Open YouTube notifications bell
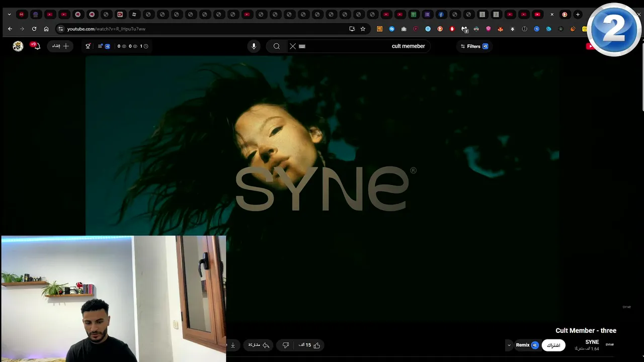Image resolution: width=644 pixels, height=362 pixels. coord(36,46)
